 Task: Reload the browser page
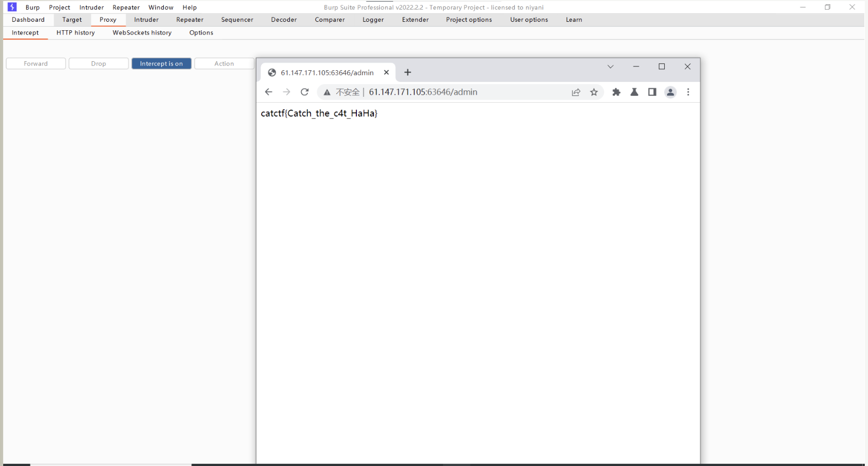pos(305,92)
